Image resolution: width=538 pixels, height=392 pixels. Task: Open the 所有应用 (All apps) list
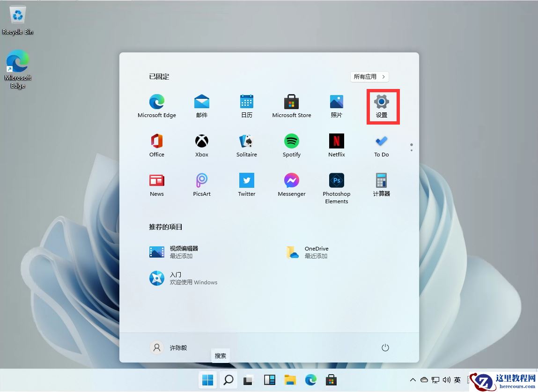pyautogui.click(x=369, y=76)
